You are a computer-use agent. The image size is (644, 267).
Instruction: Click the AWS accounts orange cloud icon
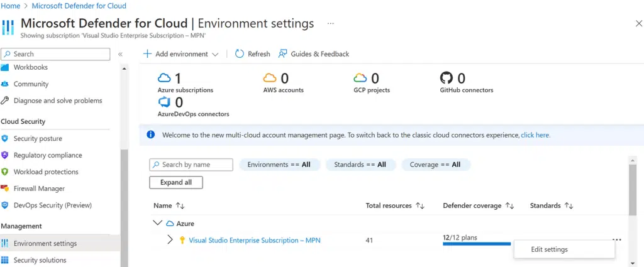[270, 78]
